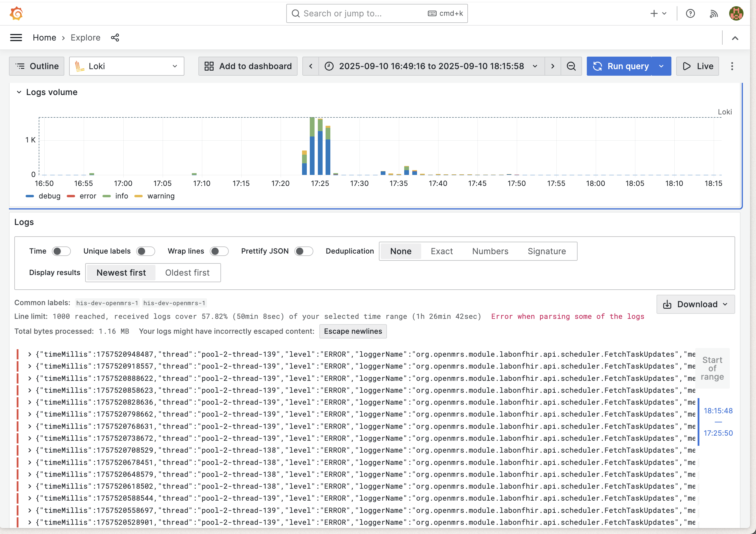Toggle the Unique labels switch
Image resolution: width=756 pixels, height=534 pixels.
click(x=146, y=251)
